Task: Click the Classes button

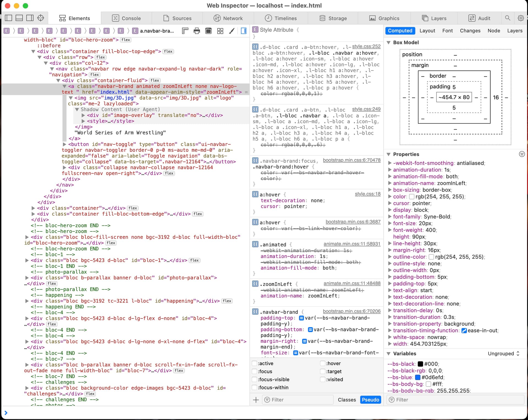Action: click(346, 400)
